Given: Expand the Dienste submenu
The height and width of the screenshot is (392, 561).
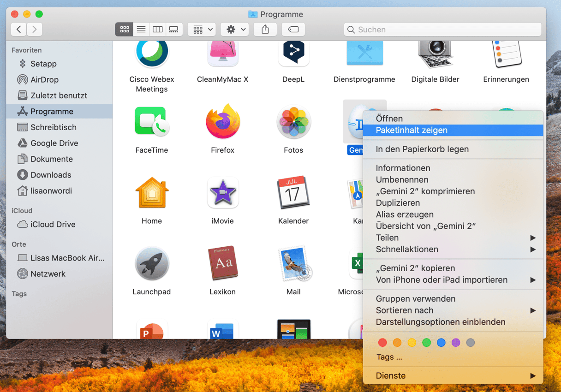Looking at the screenshot, I should click(453, 376).
